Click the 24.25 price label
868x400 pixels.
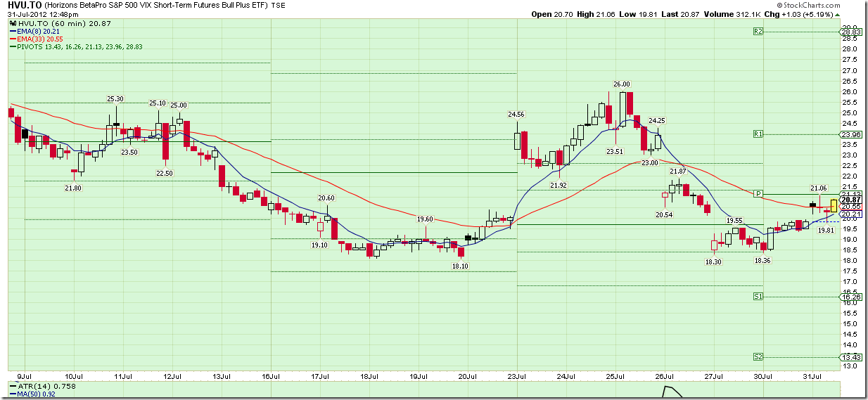point(657,120)
